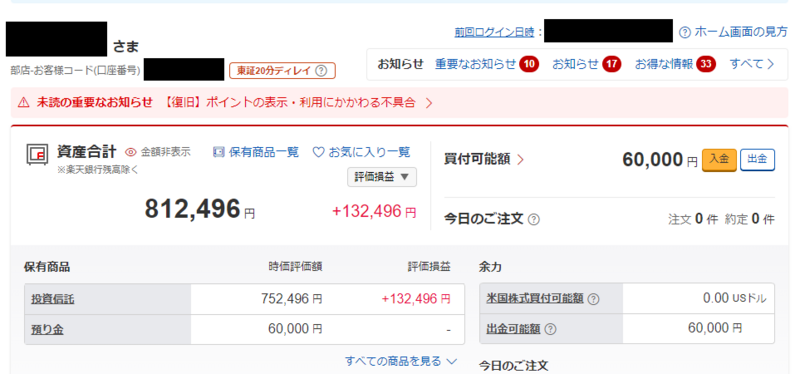Toggle the 金額非表示 eye icon
800x374 pixels.
(131, 152)
